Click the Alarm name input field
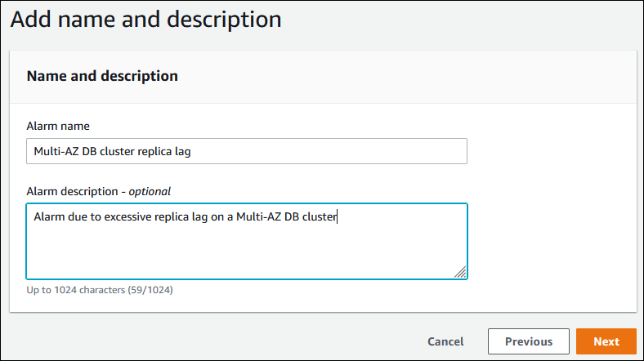The height and width of the screenshot is (361, 644). (x=327, y=151)
